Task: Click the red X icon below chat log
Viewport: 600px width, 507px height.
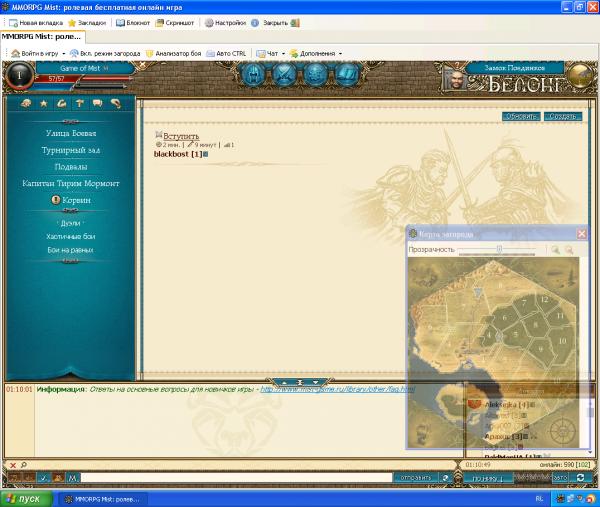Action: point(13,465)
